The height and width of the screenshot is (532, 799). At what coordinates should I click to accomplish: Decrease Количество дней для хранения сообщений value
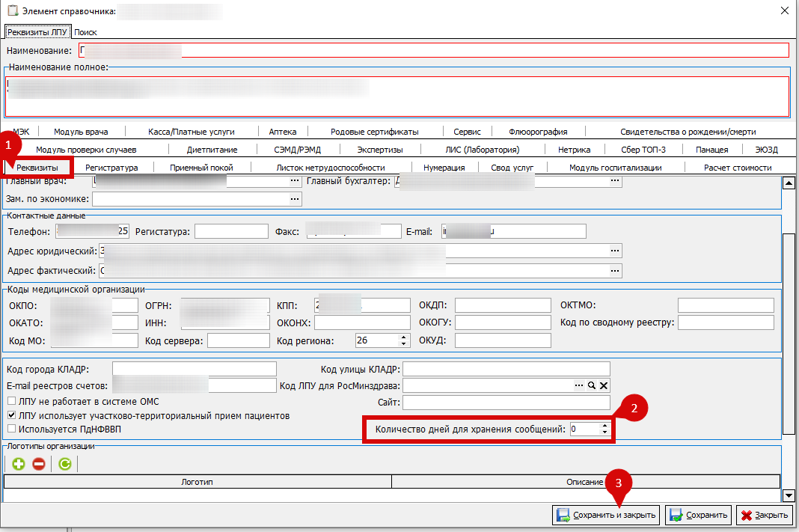pos(604,432)
